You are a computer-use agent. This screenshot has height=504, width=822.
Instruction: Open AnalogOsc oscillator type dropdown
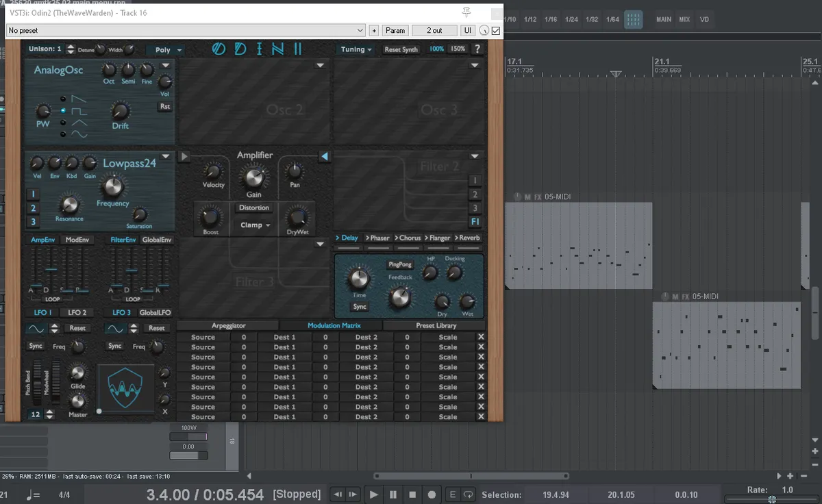click(165, 66)
